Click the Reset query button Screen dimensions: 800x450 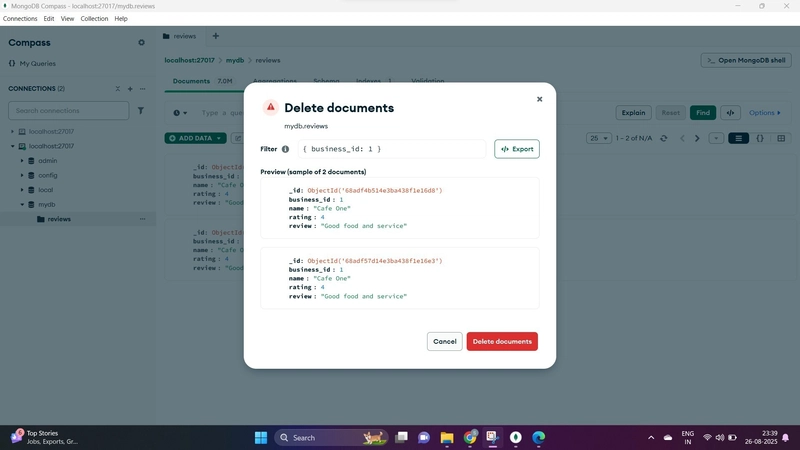pyautogui.click(x=670, y=113)
